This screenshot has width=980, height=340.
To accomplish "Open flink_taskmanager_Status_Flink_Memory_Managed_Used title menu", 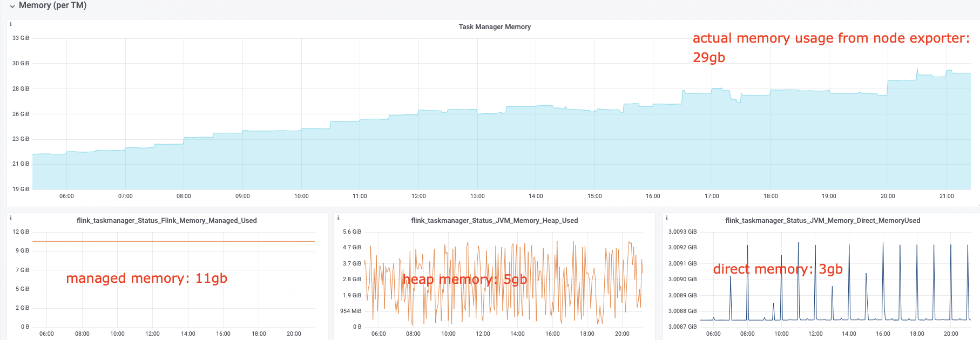I will point(166,221).
